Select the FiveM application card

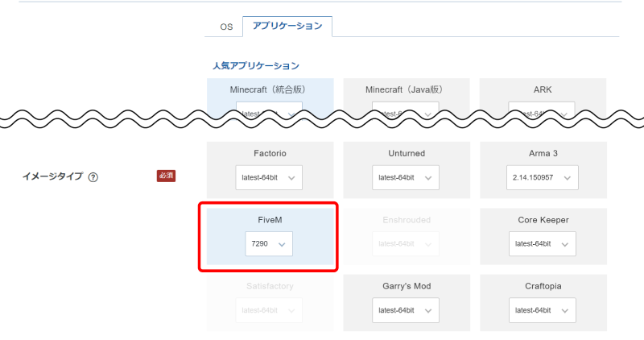[x=270, y=236]
